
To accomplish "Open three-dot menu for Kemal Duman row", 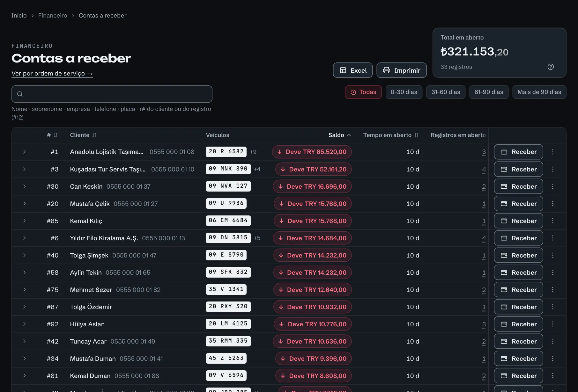I will click(x=553, y=376).
